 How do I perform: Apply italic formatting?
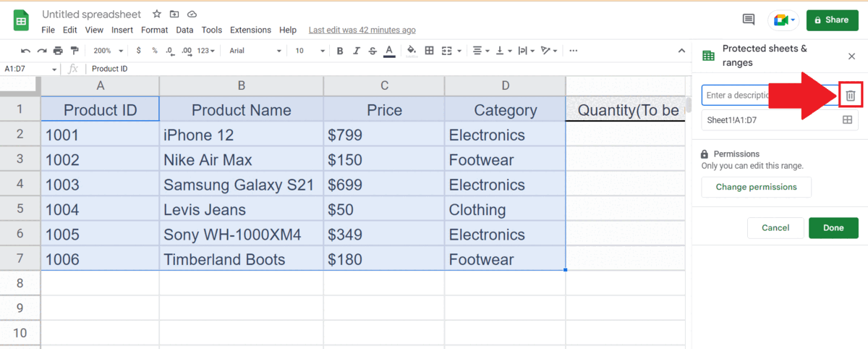(357, 51)
